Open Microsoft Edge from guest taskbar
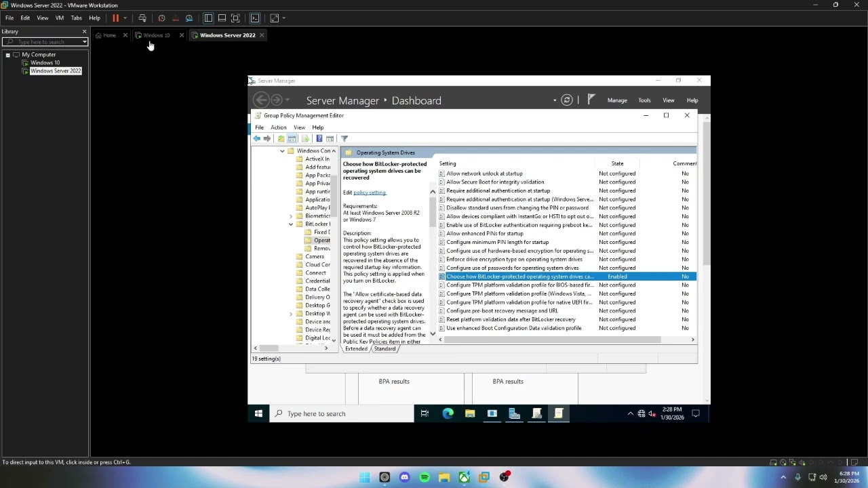Image resolution: width=868 pixels, height=488 pixels. 448,413
